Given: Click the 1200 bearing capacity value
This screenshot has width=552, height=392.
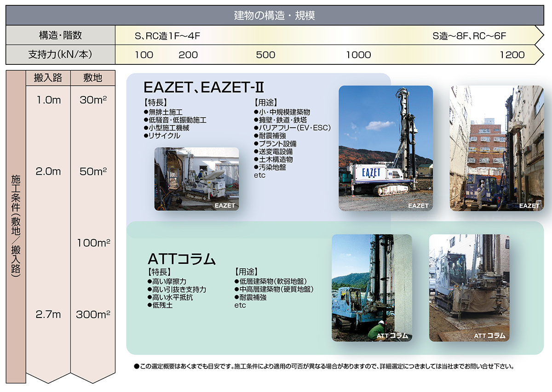Looking at the screenshot, I should [x=512, y=55].
